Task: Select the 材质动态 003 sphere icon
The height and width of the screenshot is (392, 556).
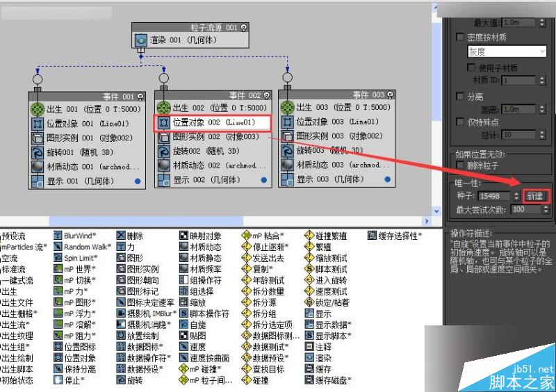Action: (x=288, y=165)
